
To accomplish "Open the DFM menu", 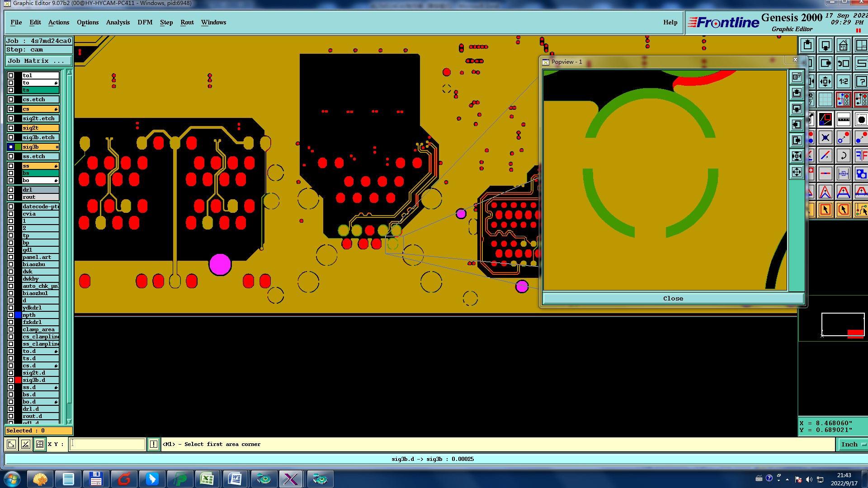I will (x=145, y=22).
